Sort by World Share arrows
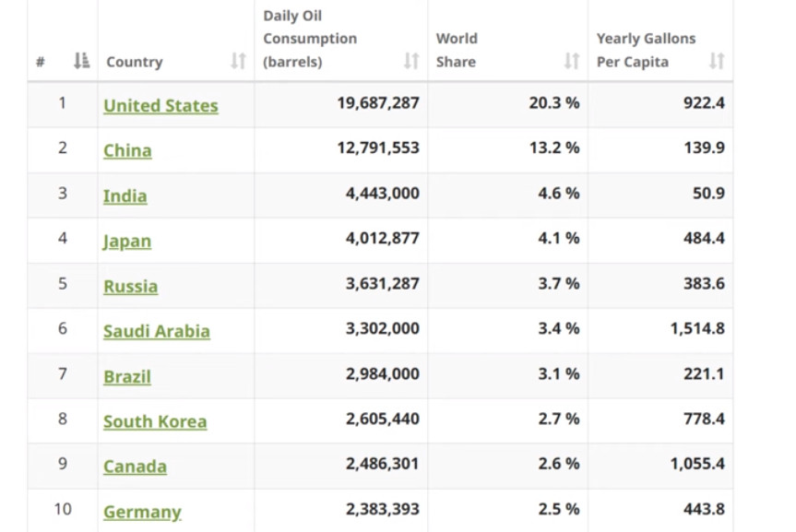The width and height of the screenshot is (796, 532). pyautogui.click(x=572, y=61)
